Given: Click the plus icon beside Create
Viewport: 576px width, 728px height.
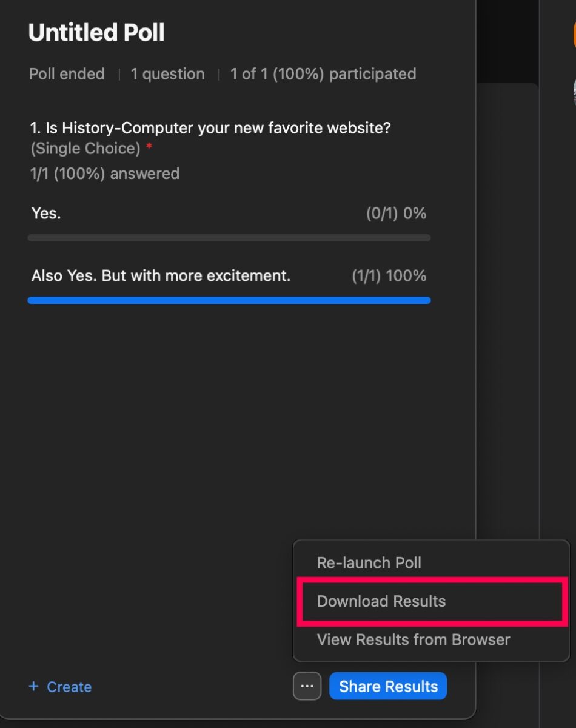Looking at the screenshot, I should click(33, 686).
